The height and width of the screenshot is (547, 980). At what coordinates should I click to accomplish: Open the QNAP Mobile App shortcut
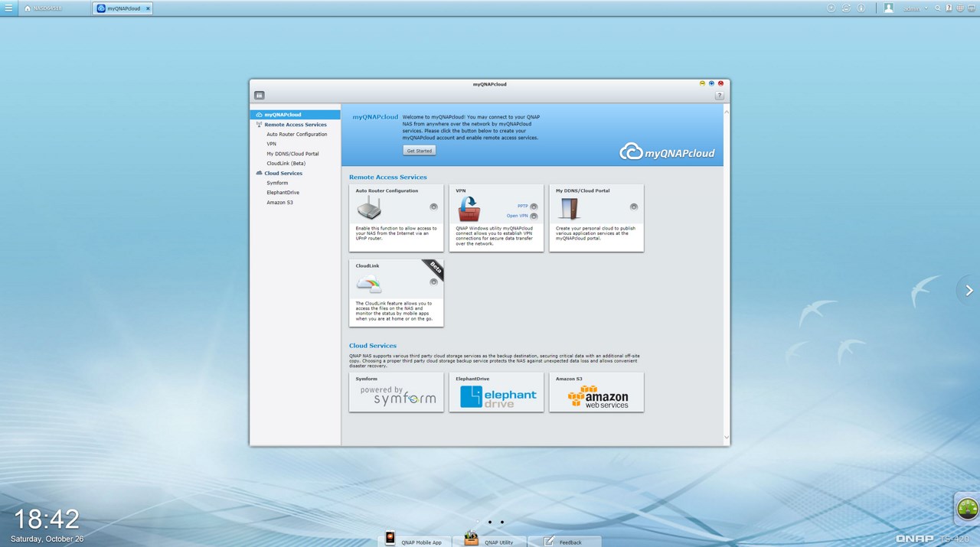click(415, 540)
